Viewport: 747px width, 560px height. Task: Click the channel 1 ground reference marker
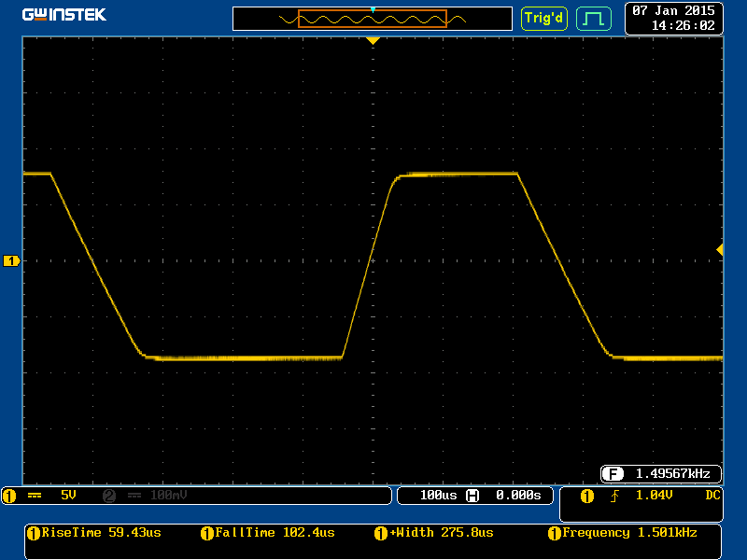[x=11, y=261]
